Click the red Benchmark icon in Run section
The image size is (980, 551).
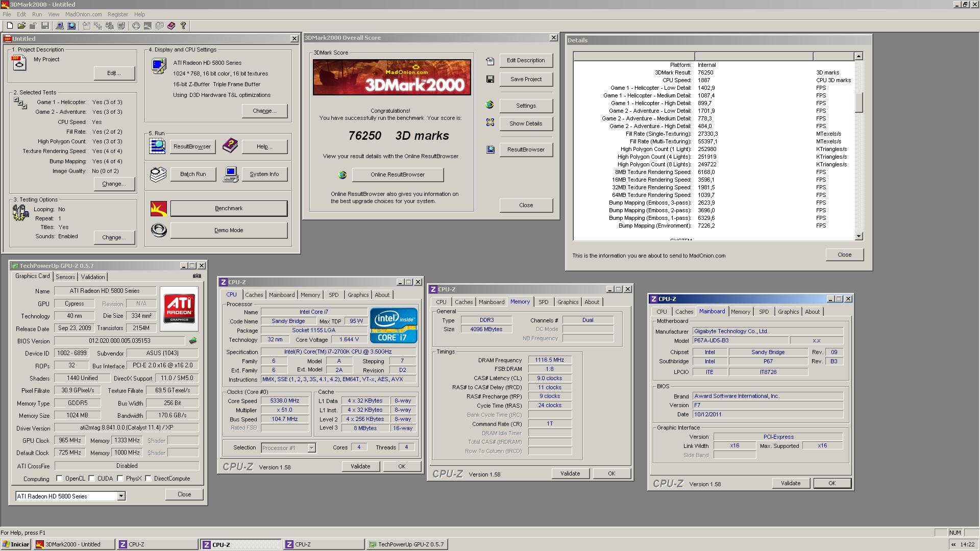[159, 208]
